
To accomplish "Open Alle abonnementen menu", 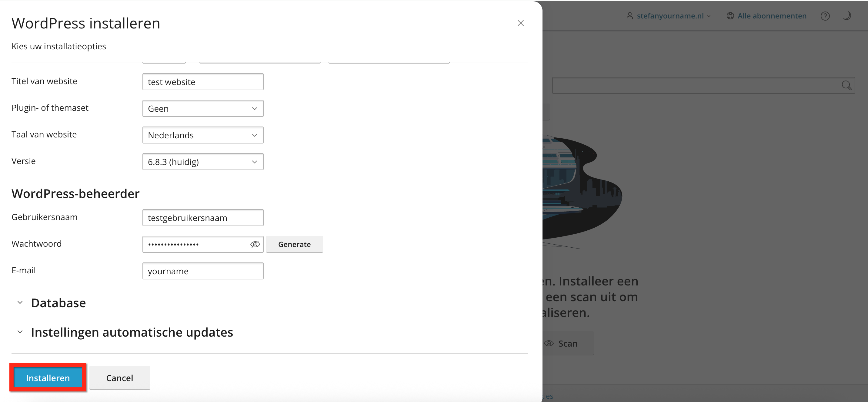I will point(772,16).
